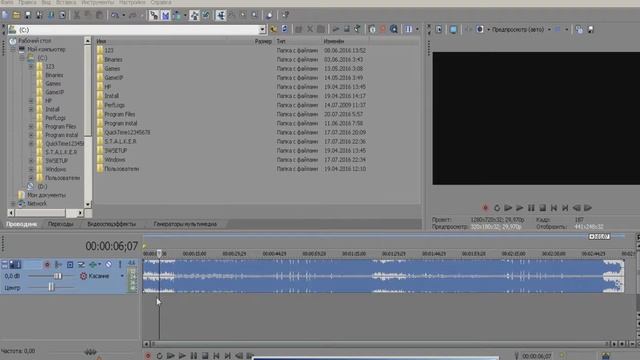This screenshot has width=640, height=360.
Task: Open the Explorer path dropdown arrow
Action: coord(262,30)
